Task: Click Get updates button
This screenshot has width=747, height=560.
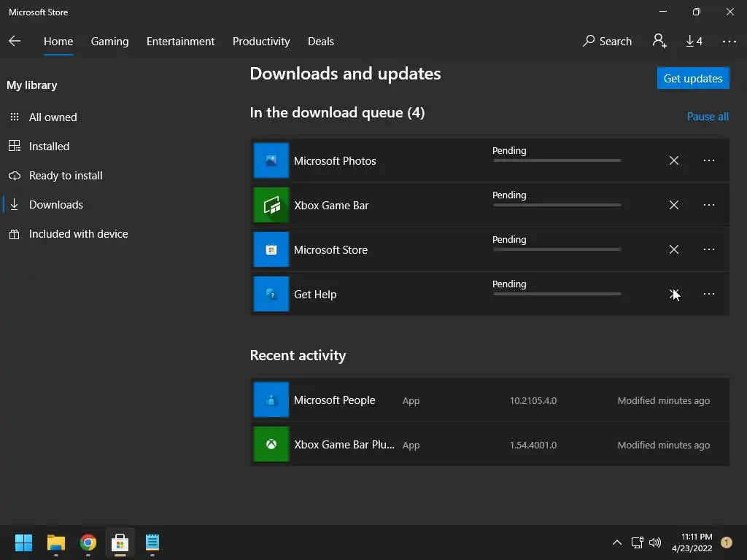Action: pyautogui.click(x=693, y=78)
